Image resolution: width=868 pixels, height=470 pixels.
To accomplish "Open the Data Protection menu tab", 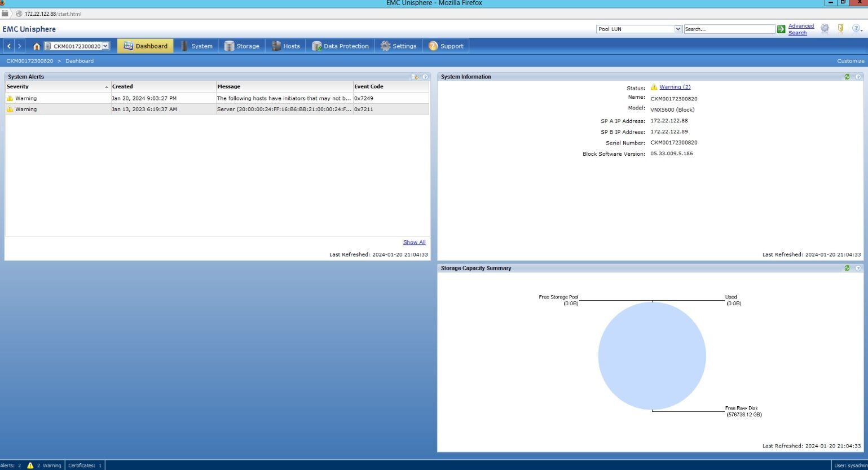I will tap(341, 46).
